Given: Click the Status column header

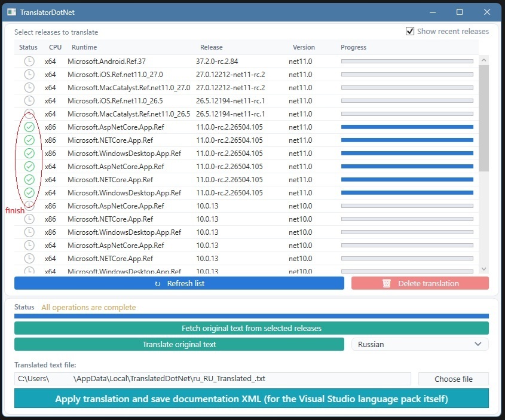Looking at the screenshot, I should click(28, 47).
